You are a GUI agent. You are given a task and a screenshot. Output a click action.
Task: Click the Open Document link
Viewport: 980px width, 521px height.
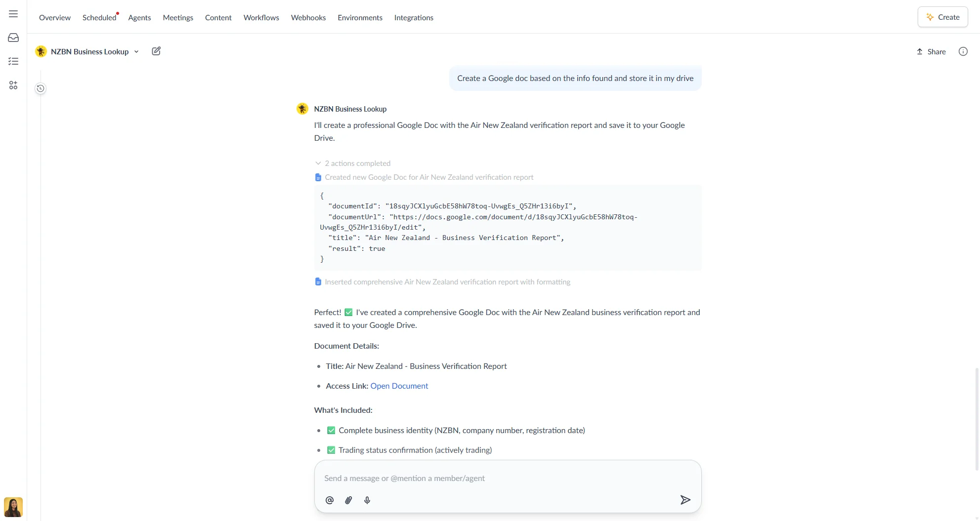pyautogui.click(x=399, y=386)
